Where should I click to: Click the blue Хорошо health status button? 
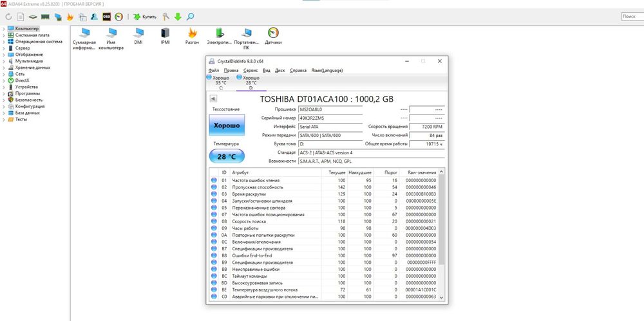(x=227, y=125)
